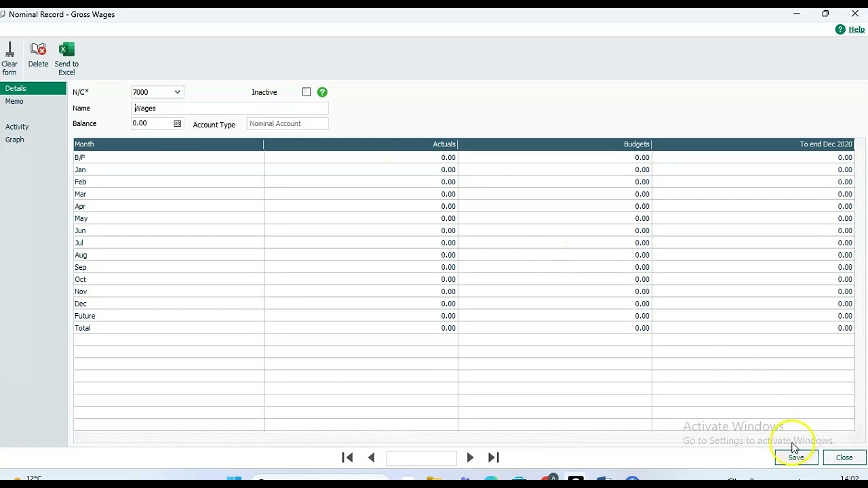Select the Total row label

(x=82, y=328)
